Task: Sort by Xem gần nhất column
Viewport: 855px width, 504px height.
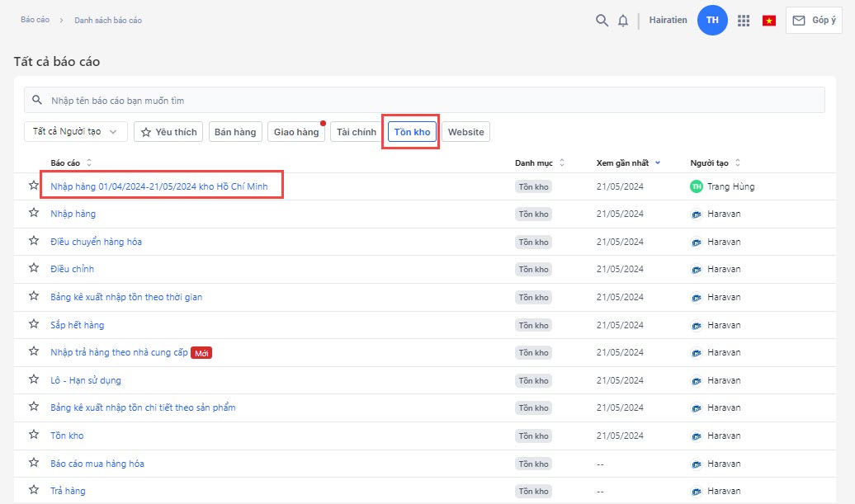Action: click(x=628, y=163)
